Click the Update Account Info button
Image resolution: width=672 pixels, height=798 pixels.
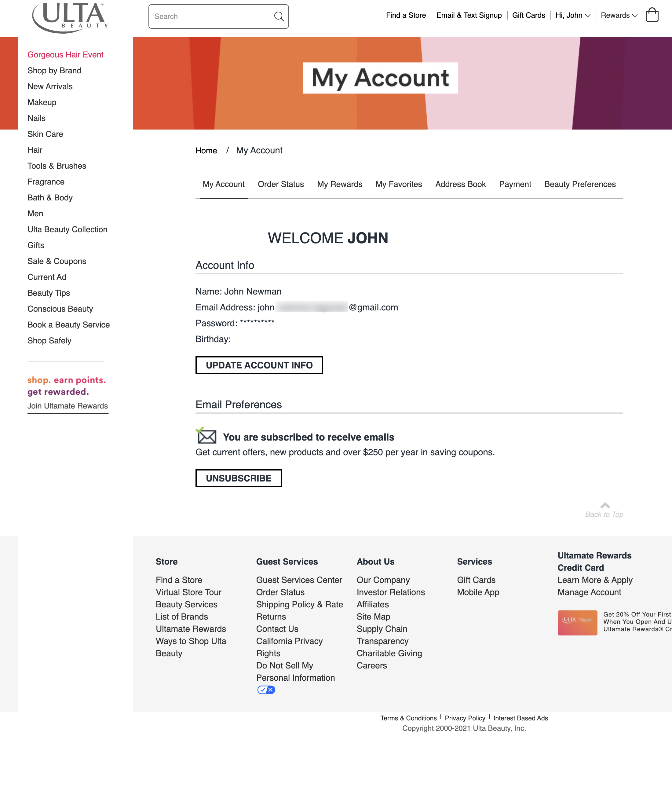pyautogui.click(x=259, y=365)
